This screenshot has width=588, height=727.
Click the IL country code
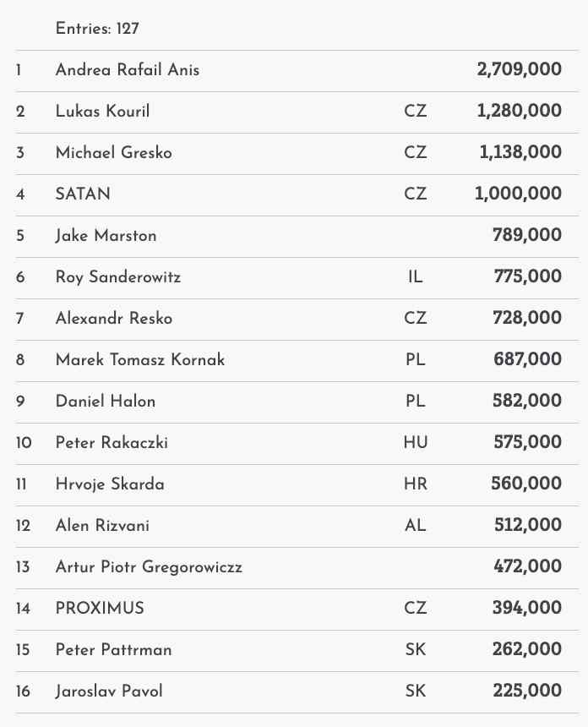tap(416, 277)
